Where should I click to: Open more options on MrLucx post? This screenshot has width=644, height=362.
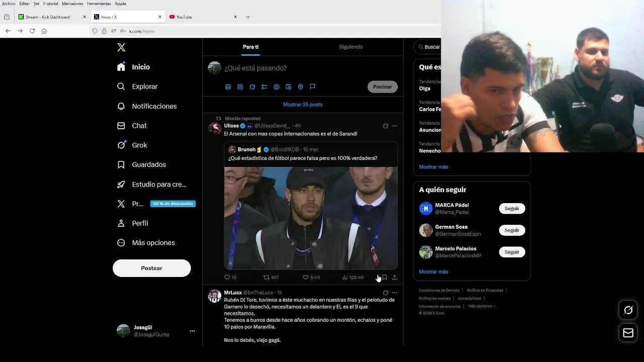[x=394, y=293]
